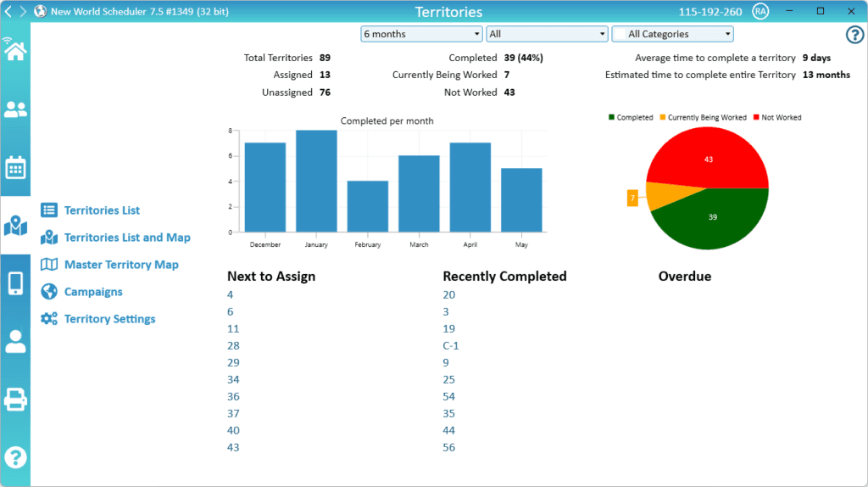Click the January bar in the chart
Viewport: 868px width, 487px height.
point(316,181)
